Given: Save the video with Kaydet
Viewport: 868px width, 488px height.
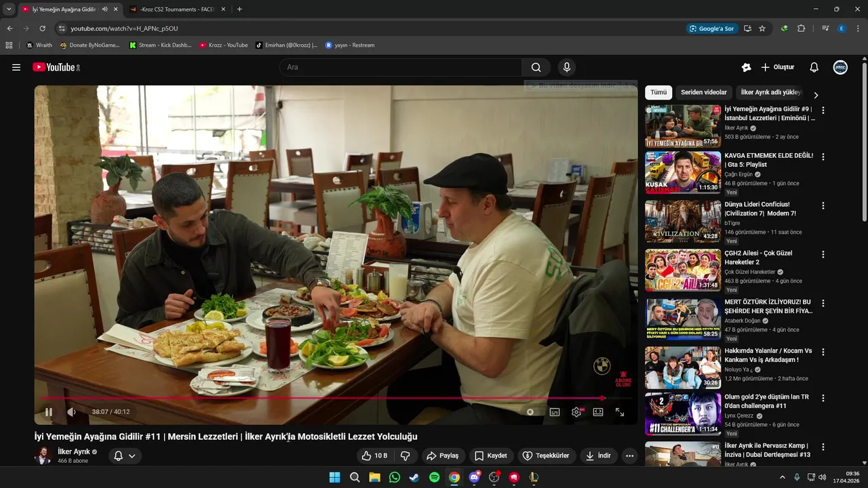Looking at the screenshot, I should pos(491,455).
